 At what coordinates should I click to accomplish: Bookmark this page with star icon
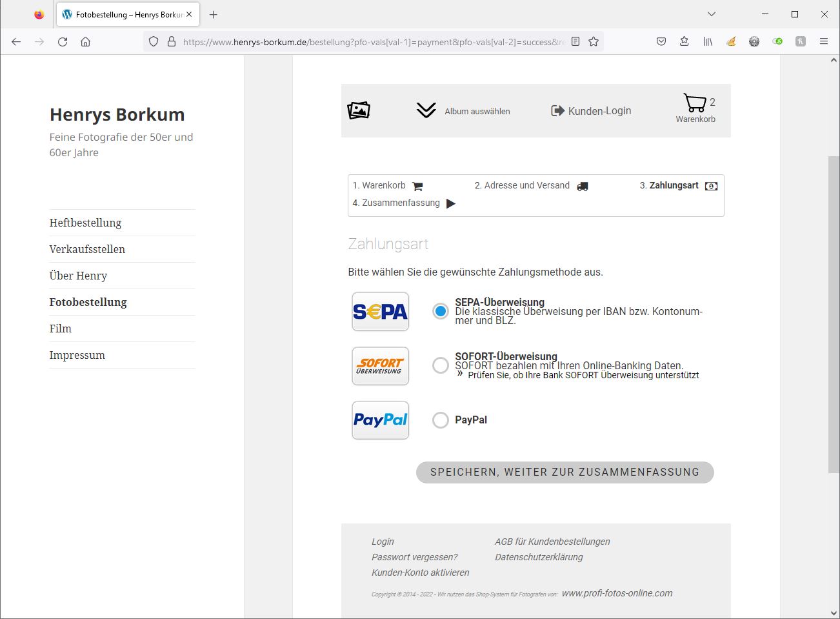[594, 41]
